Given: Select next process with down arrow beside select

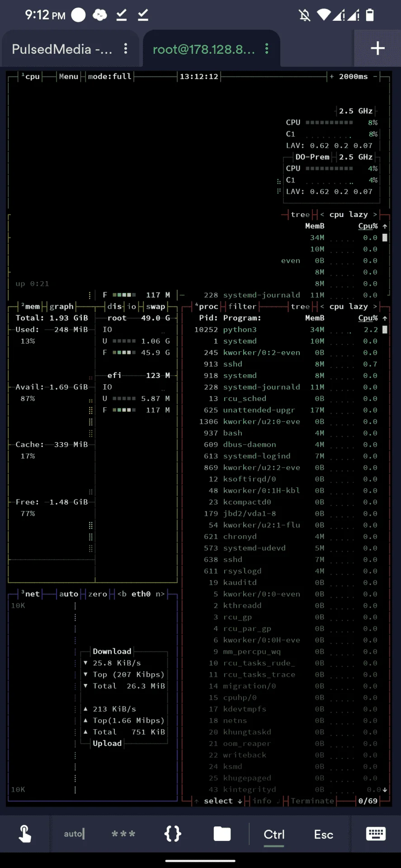Looking at the screenshot, I should (240, 801).
